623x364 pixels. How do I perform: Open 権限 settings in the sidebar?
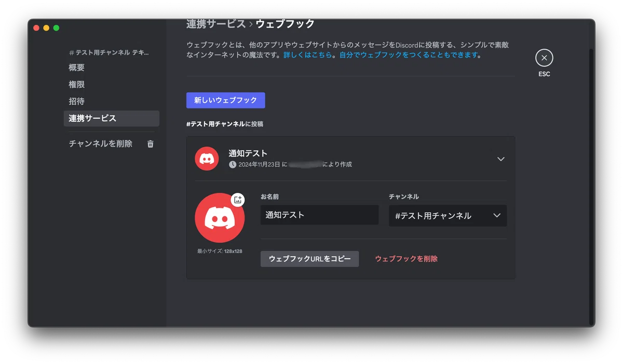[112, 85]
